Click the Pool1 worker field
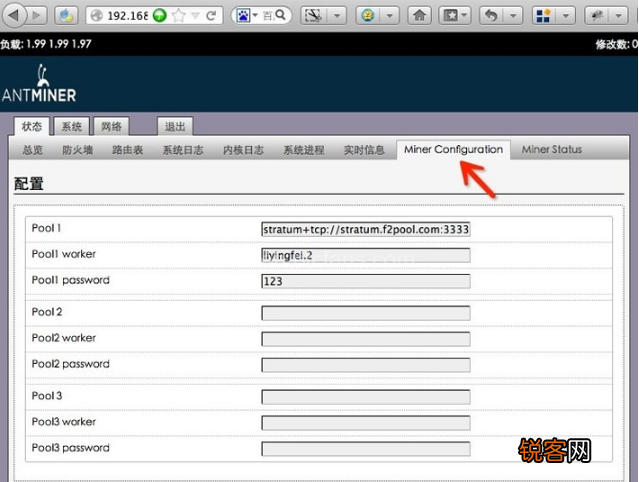This screenshot has width=639, height=482. click(366, 255)
